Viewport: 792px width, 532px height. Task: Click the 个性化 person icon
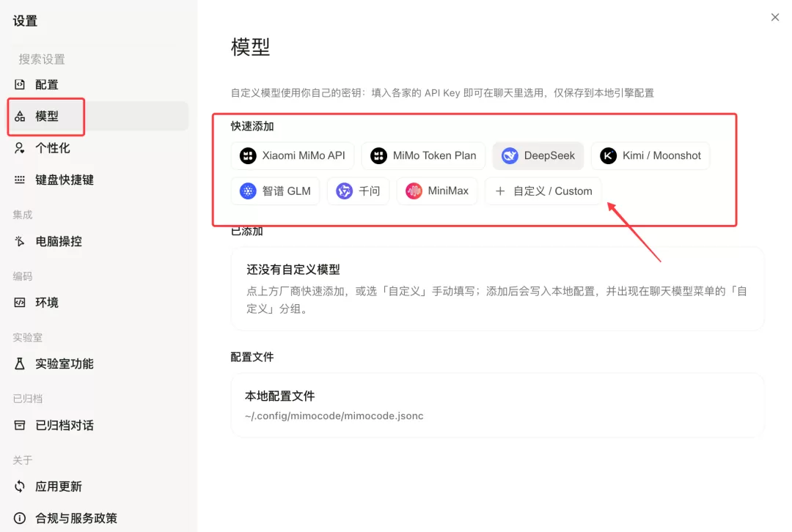click(20, 148)
